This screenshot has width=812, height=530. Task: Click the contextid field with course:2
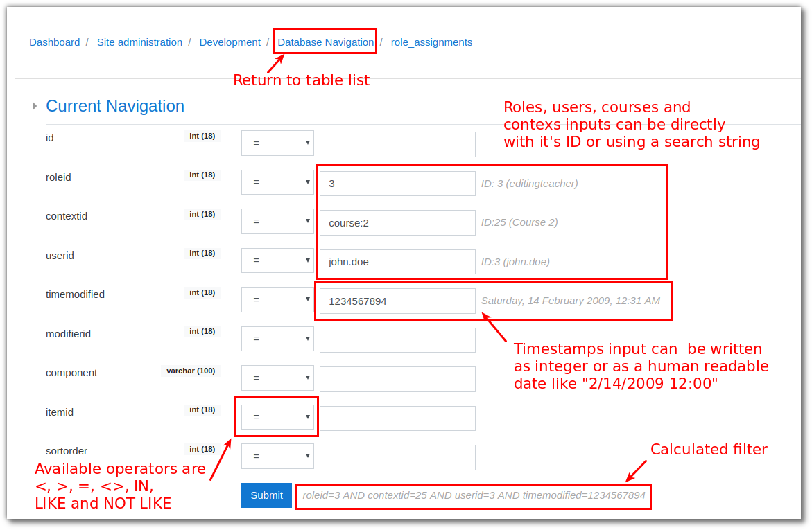[397, 222]
